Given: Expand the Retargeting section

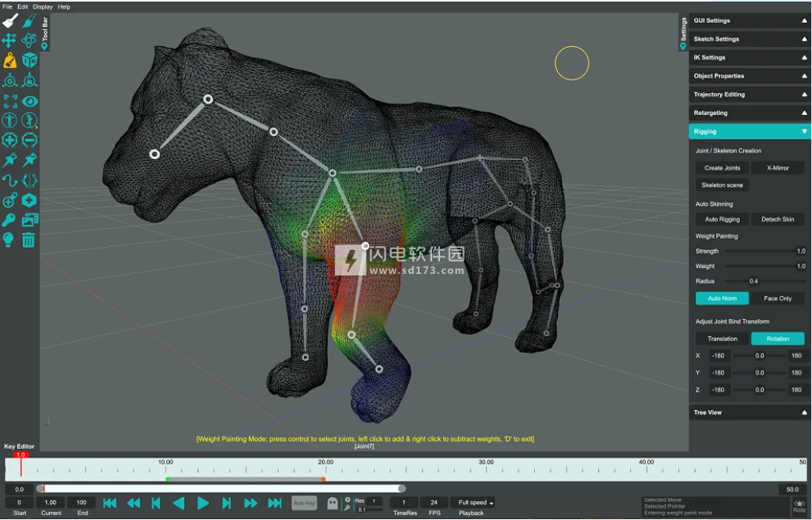Looking at the screenshot, I should pos(749,113).
